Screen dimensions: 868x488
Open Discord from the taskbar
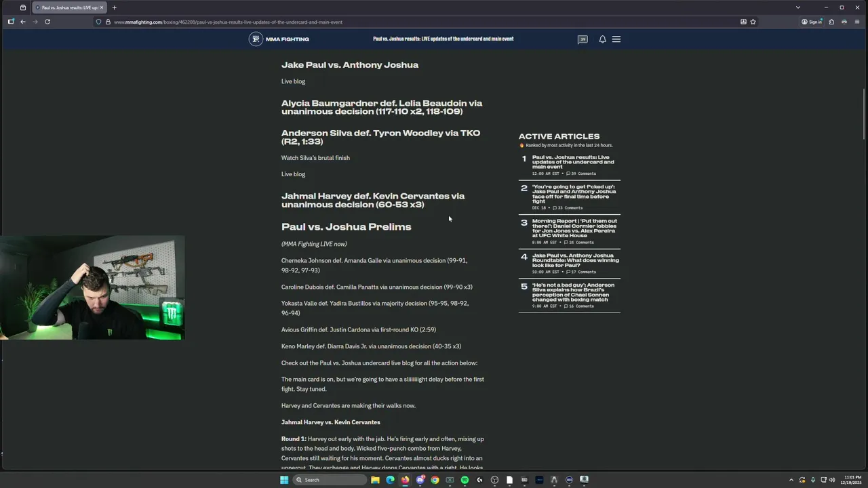[x=420, y=480]
